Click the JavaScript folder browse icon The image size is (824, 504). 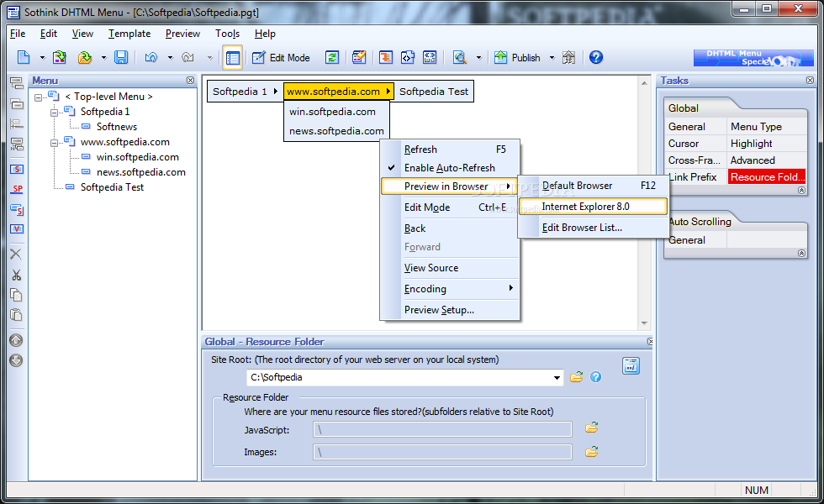pyautogui.click(x=592, y=428)
